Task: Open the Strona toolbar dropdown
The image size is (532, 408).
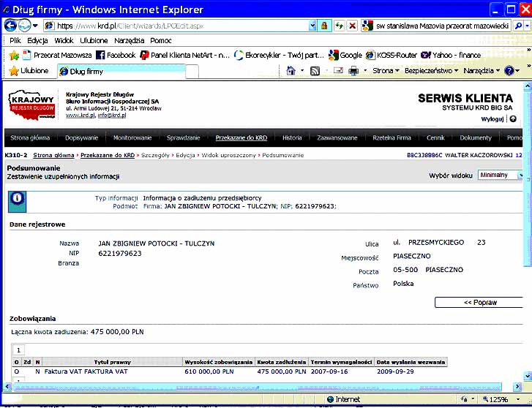Action: point(386,71)
